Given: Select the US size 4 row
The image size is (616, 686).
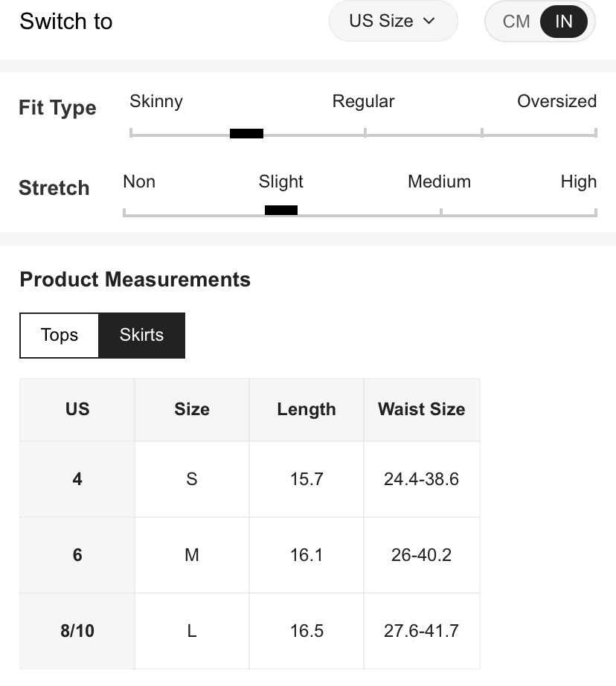Looking at the screenshot, I should [77, 479].
